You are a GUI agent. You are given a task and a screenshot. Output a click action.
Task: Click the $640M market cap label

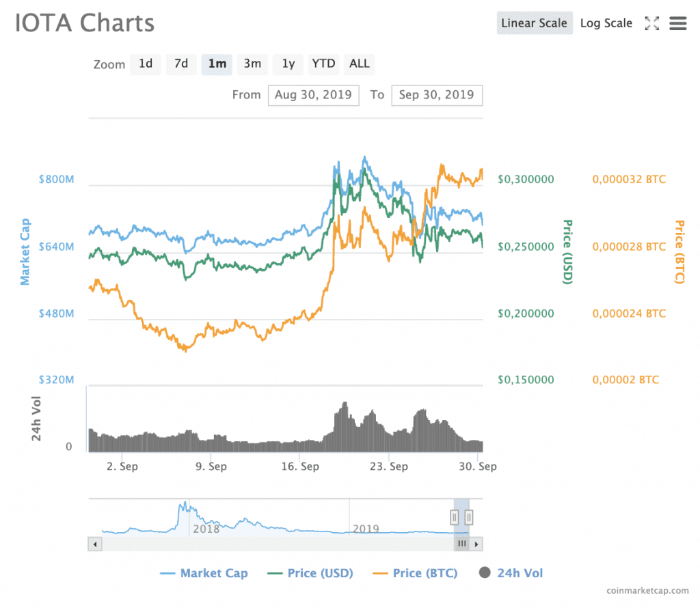[x=56, y=247]
